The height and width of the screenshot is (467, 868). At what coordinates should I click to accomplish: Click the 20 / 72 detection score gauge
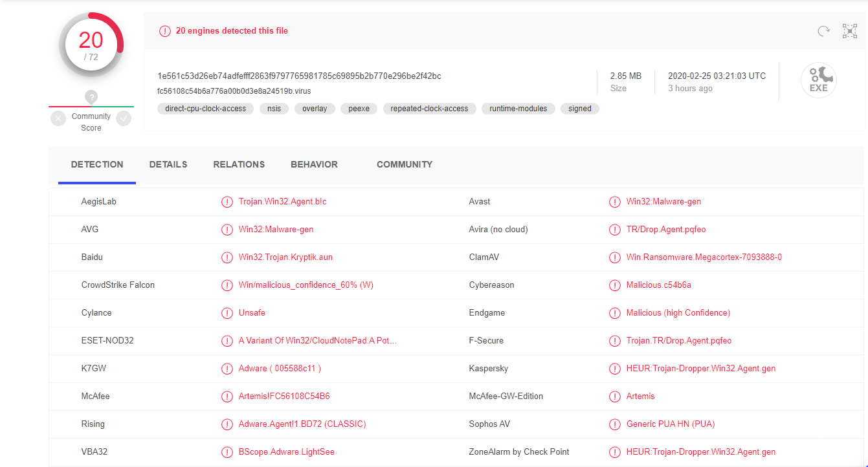click(x=91, y=44)
